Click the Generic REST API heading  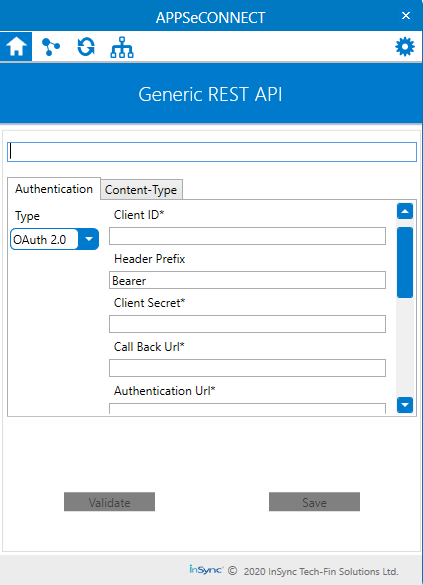point(210,94)
